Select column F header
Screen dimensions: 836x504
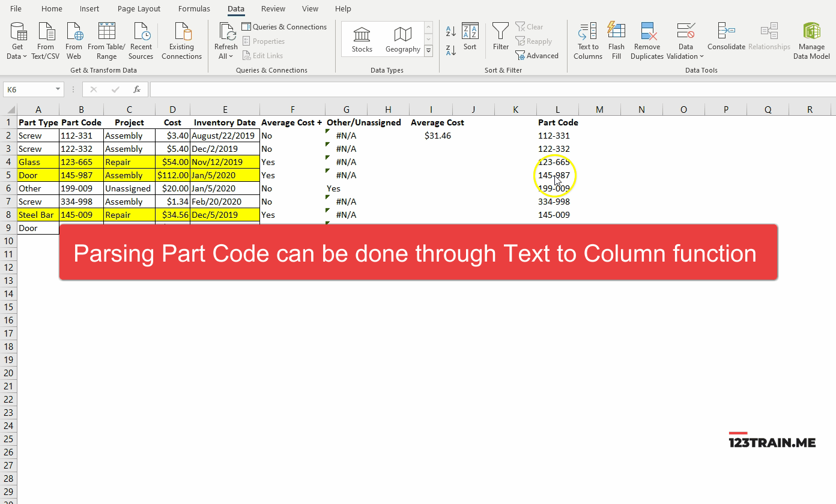[292, 109]
